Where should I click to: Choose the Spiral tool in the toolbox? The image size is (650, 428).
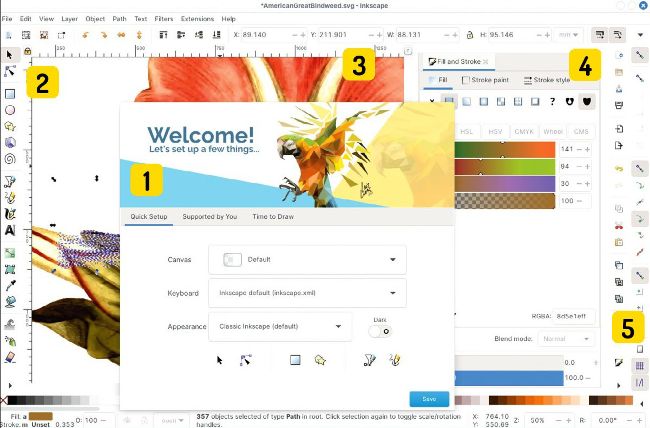pos(10,156)
